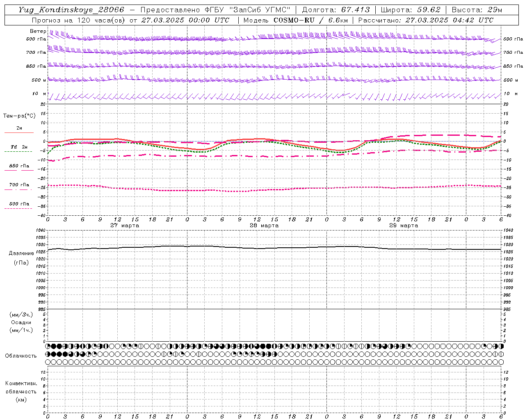
Task: Click the forecast start time 27.03.2025 00:00 UTC
Action: point(185,20)
